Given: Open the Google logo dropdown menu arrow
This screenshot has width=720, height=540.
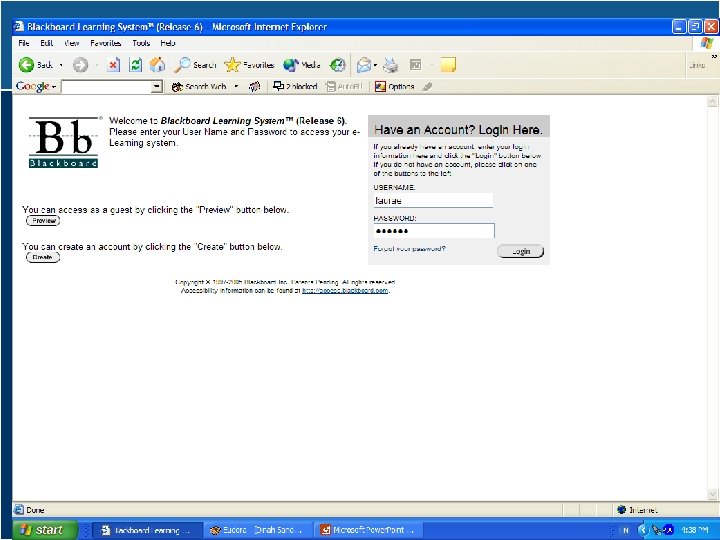Looking at the screenshot, I should click(x=54, y=87).
